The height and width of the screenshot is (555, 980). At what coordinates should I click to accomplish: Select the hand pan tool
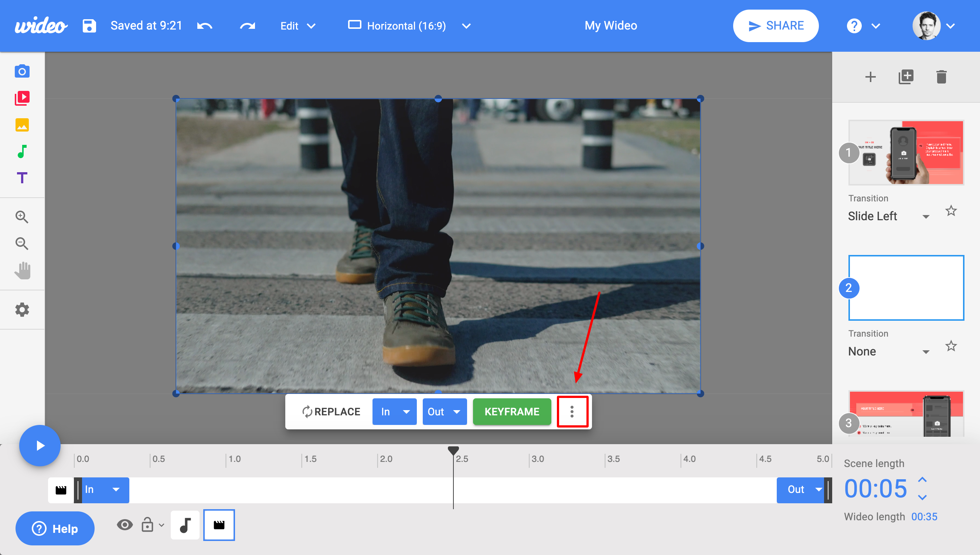pyautogui.click(x=23, y=270)
